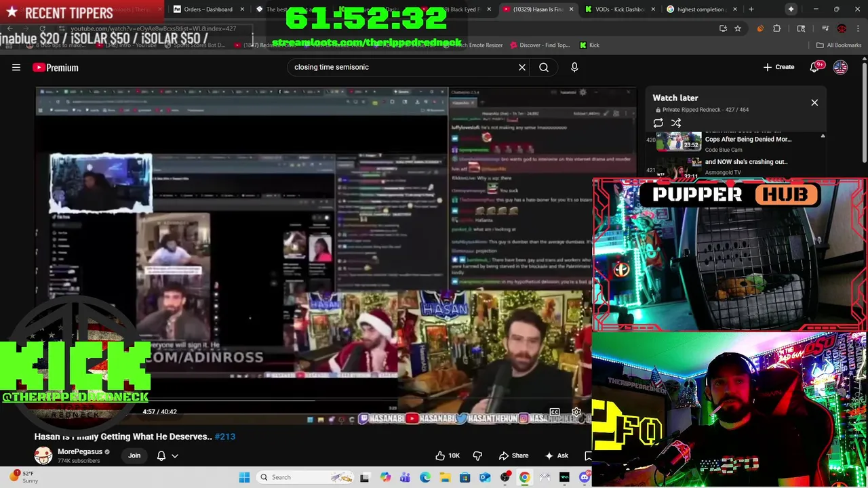This screenshot has height=488, width=868.
Task: Open the weather widget showing 52°F Sunny
Action: click(23, 477)
